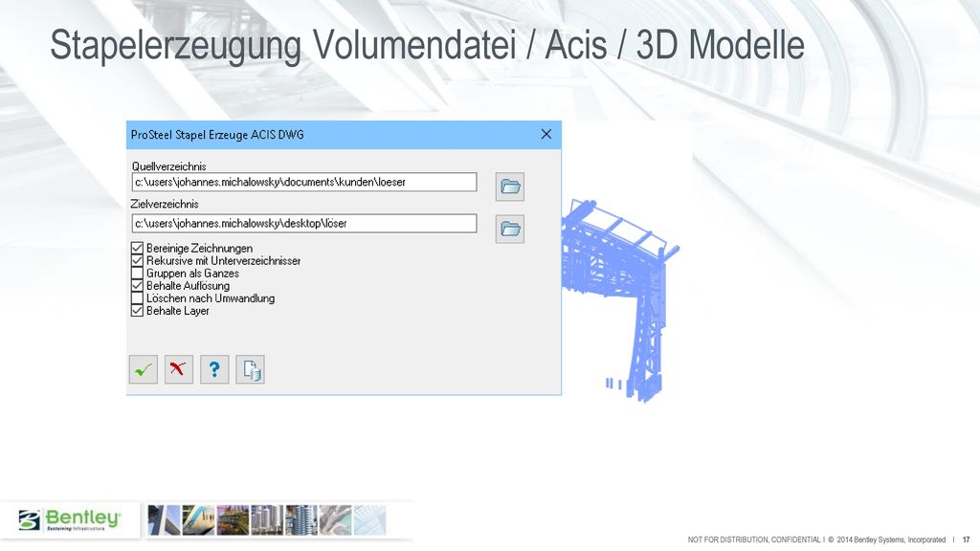980x551 pixels.
Task: Click into the Zielverzeichnis path field
Action: click(x=304, y=224)
